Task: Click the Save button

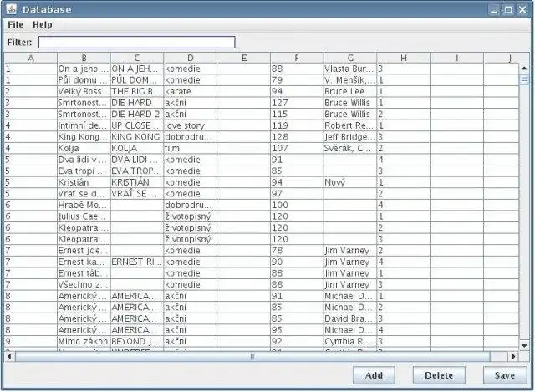Action: 505,375
